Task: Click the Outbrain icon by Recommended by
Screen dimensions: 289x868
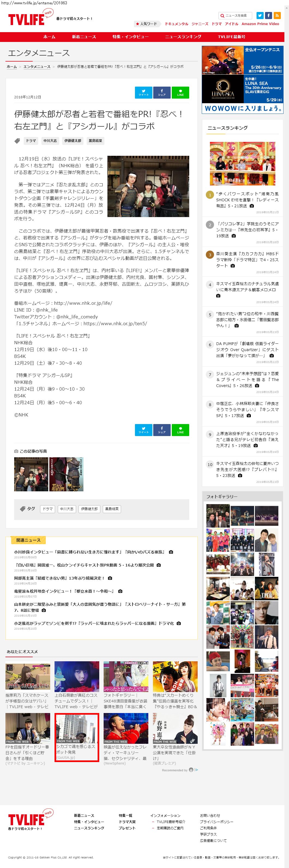Action: pyautogui.click(x=191, y=770)
